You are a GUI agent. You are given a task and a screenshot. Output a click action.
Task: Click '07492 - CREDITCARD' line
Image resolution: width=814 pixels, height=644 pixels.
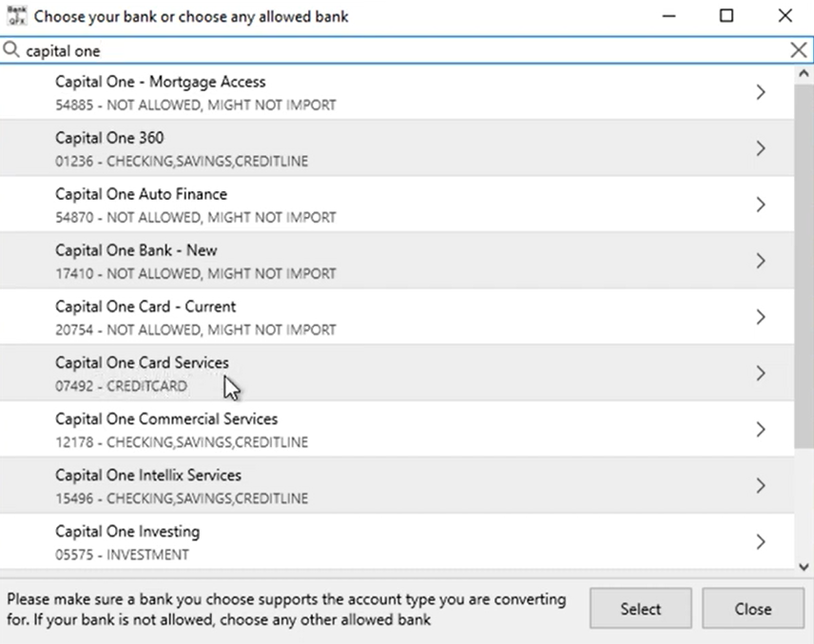[121, 386]
